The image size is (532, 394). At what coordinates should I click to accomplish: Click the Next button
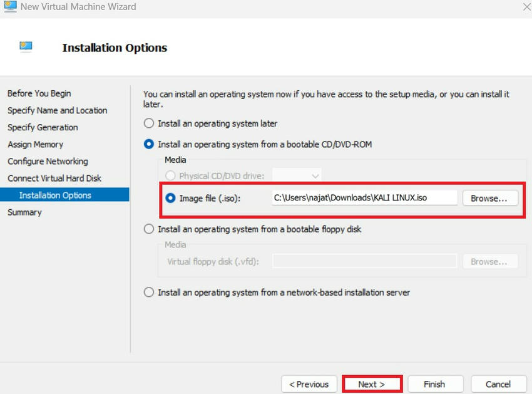coord(372,384)
